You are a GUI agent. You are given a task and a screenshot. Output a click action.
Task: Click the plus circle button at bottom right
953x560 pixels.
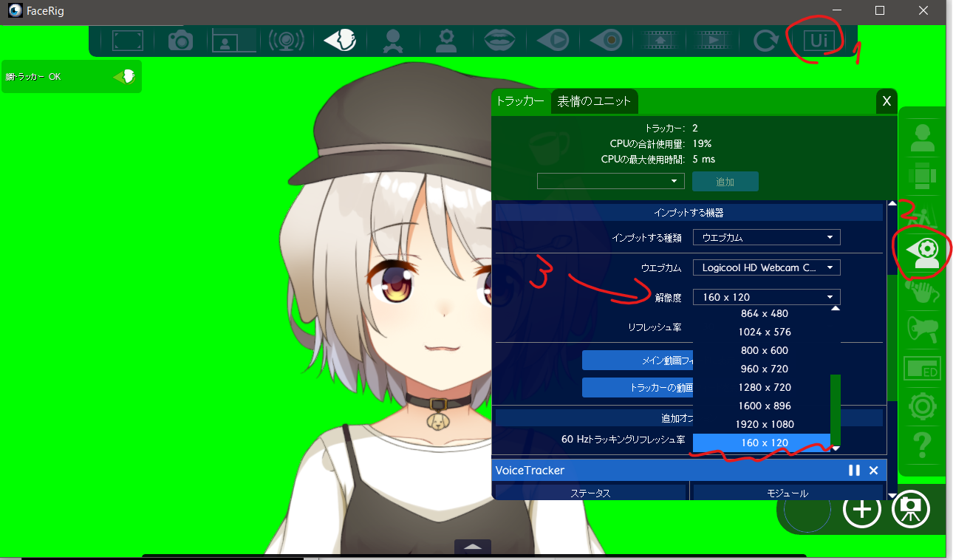[862, 508]
